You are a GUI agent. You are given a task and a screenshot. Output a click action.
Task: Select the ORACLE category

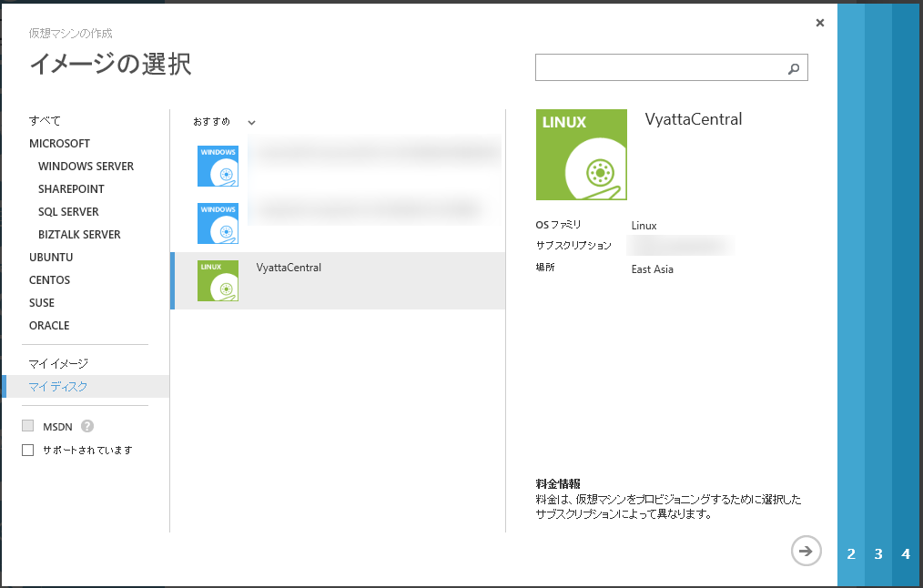[49, 326]
